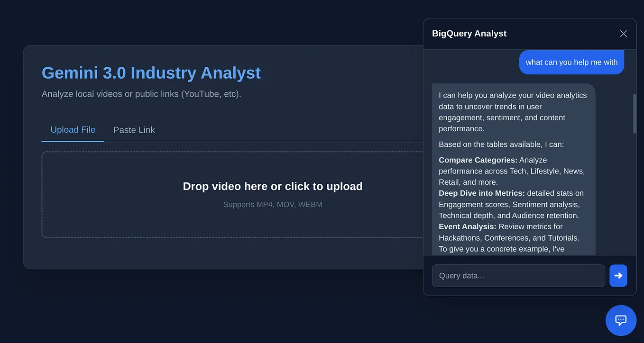Toggle the floating chat bubble button
Image resolution: width=644 pixels, height=343 pixels.
(621, 320)
